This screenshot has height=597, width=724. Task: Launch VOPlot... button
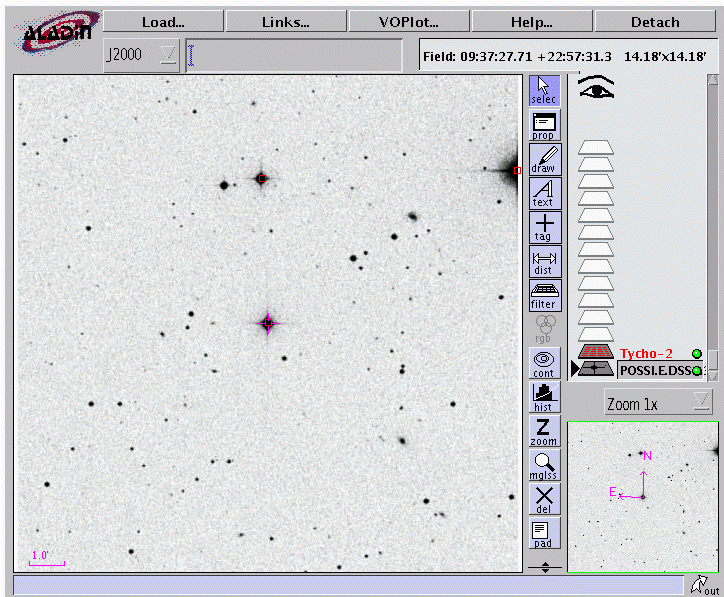coord(409,22)
